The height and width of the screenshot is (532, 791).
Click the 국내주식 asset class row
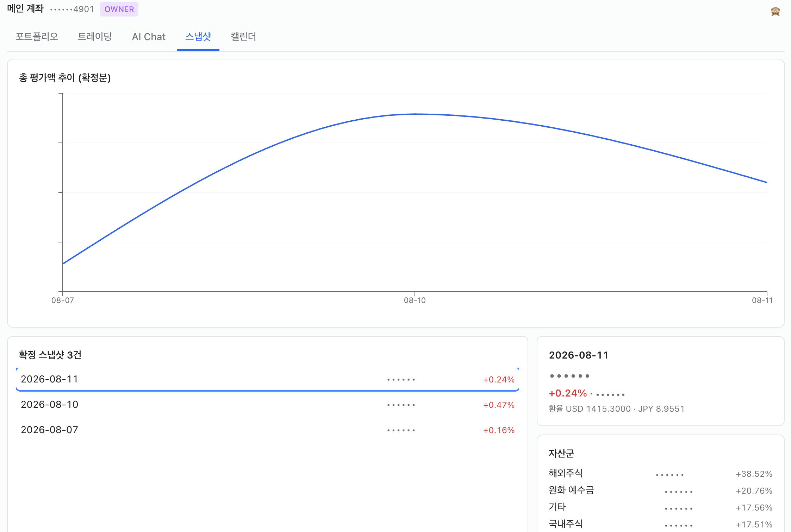tap(660, 524)
